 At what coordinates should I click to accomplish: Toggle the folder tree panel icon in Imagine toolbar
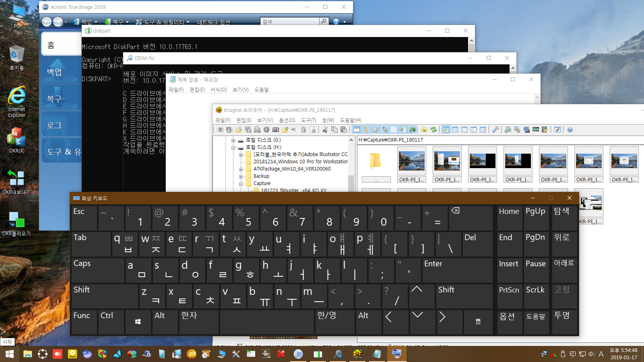tap(366, 130)
